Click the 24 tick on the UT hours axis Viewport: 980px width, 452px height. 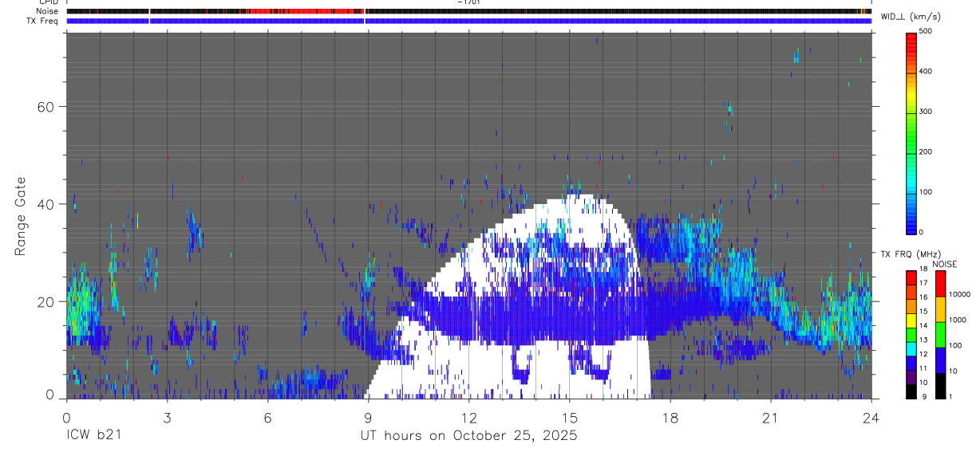[871, 418]
